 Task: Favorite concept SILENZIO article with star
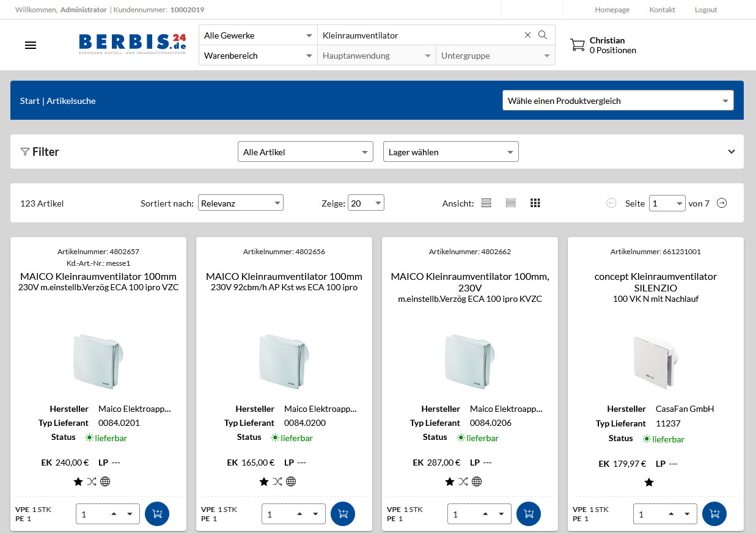pyautogui.click(x=649, y=483)
